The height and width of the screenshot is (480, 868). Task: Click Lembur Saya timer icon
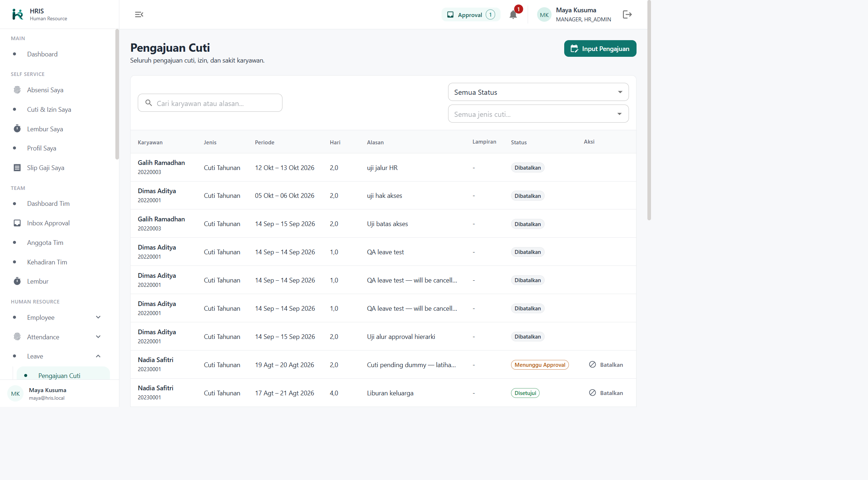coord(17,129)
